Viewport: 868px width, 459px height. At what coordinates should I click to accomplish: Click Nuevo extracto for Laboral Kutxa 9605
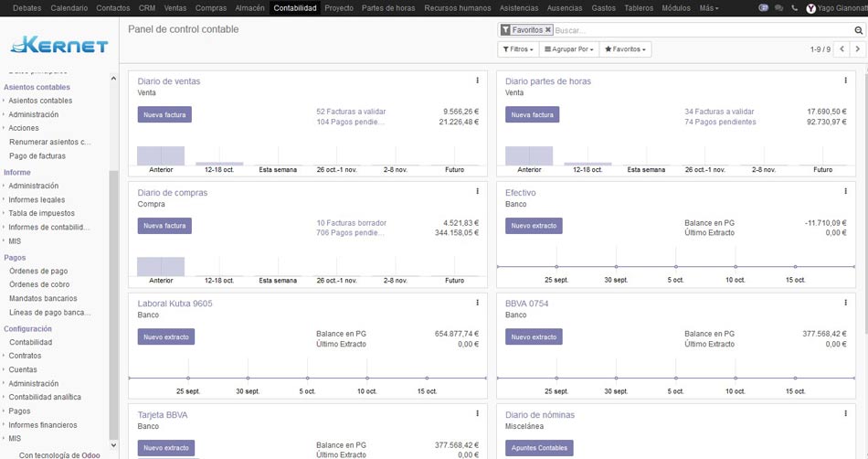(165, 336)
